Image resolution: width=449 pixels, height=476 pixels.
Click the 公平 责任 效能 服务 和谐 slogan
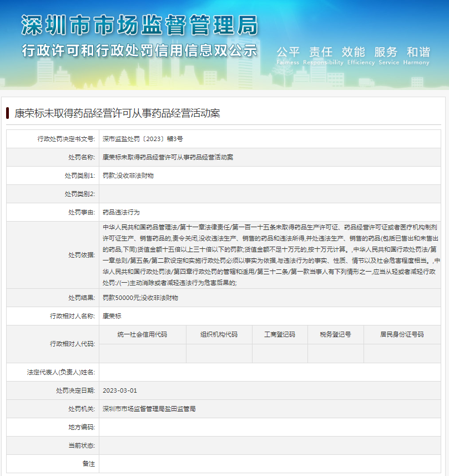click(x=353, y=52)
